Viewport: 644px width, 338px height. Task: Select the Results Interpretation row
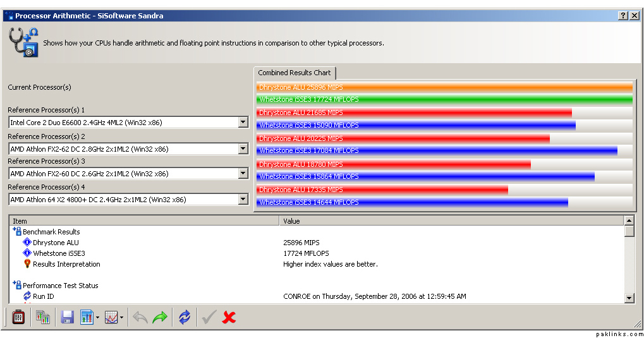click(x=66, y=264)
